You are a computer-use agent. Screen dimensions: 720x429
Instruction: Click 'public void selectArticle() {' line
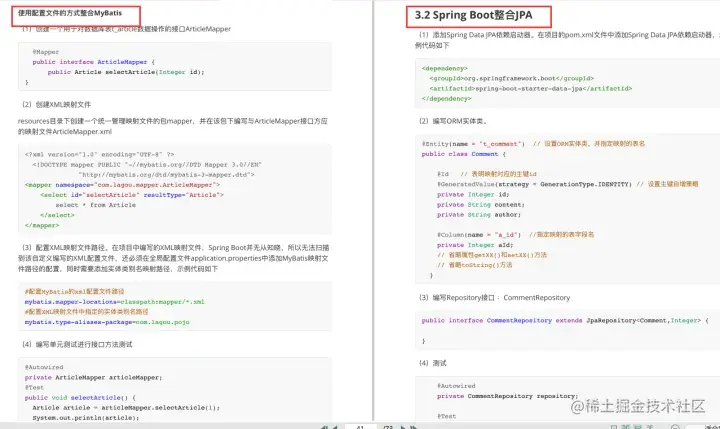80,397
